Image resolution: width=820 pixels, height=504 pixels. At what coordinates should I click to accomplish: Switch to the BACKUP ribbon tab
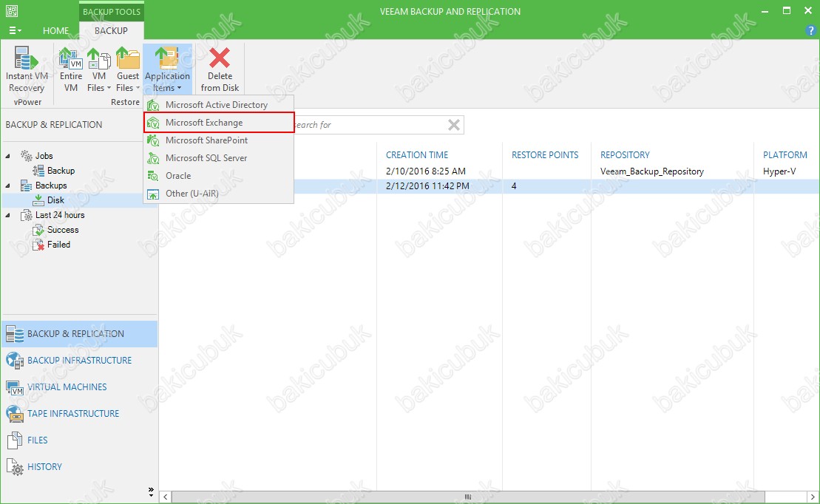coord(111,31)
